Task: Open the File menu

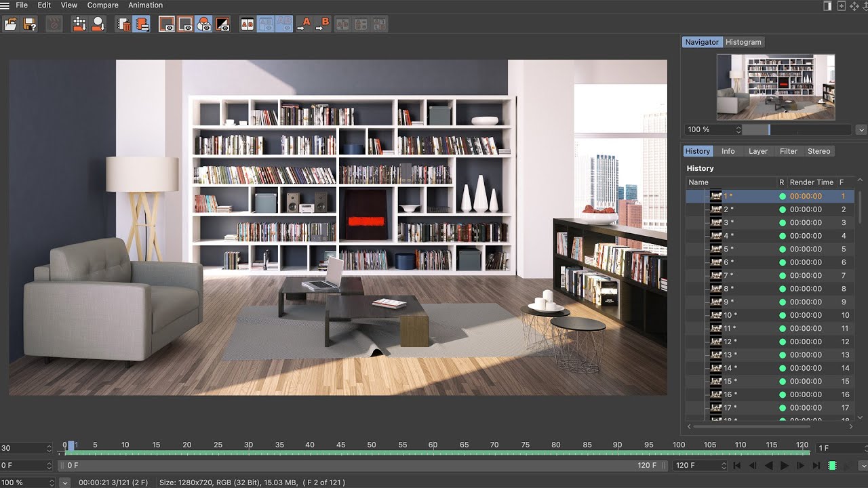Action: pyautogui.click(x=22, y=5)
